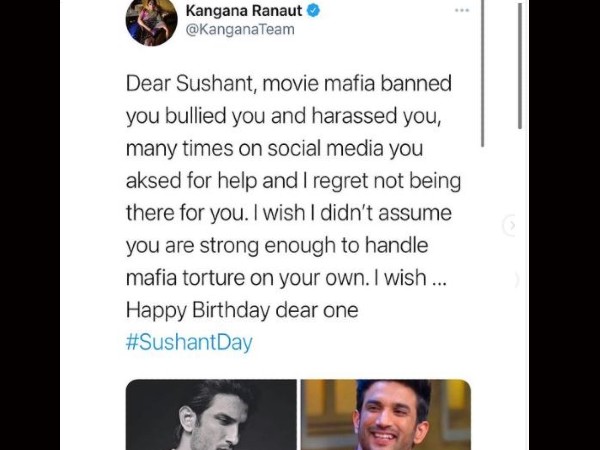
Task: Click the "Happy Birthday dear one" line
Action: point(241,310)
